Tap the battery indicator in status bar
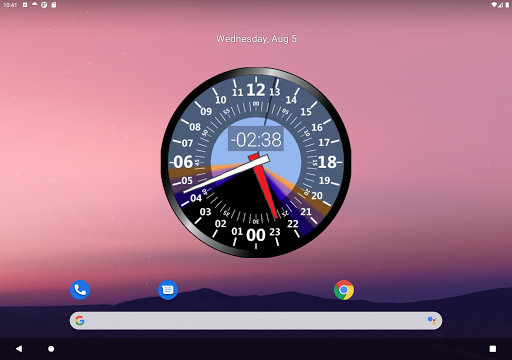Image resolution: width=512 pixels, height=360 pixels. (x=508, y=5)
